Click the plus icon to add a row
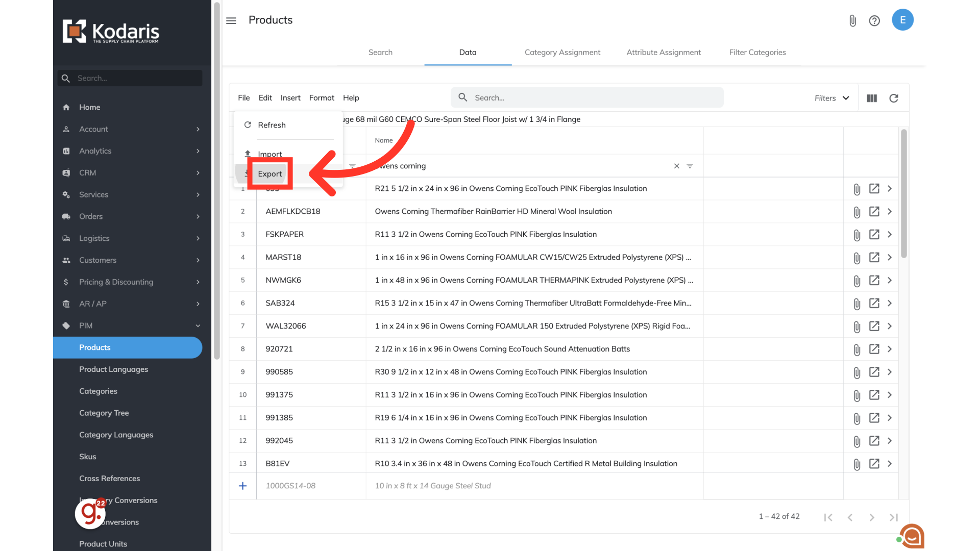Image resolution: width=980 pixels, height=551 pixels. pos(243,486)
